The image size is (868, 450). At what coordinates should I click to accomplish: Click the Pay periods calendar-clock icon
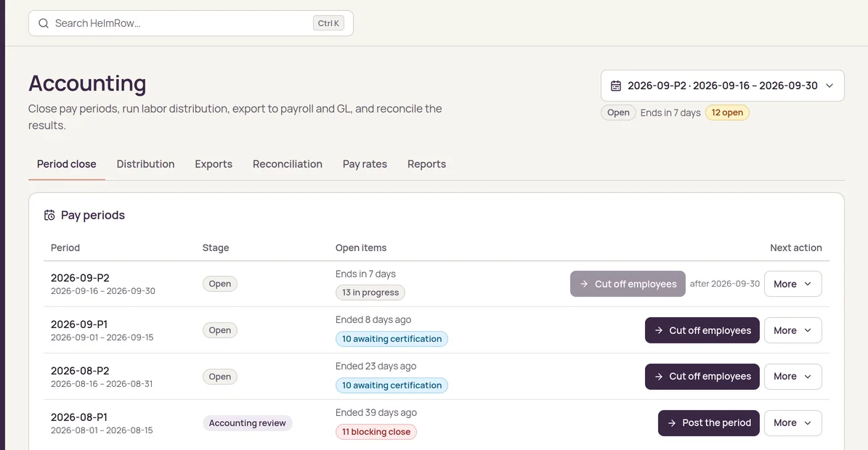point(49,215)
